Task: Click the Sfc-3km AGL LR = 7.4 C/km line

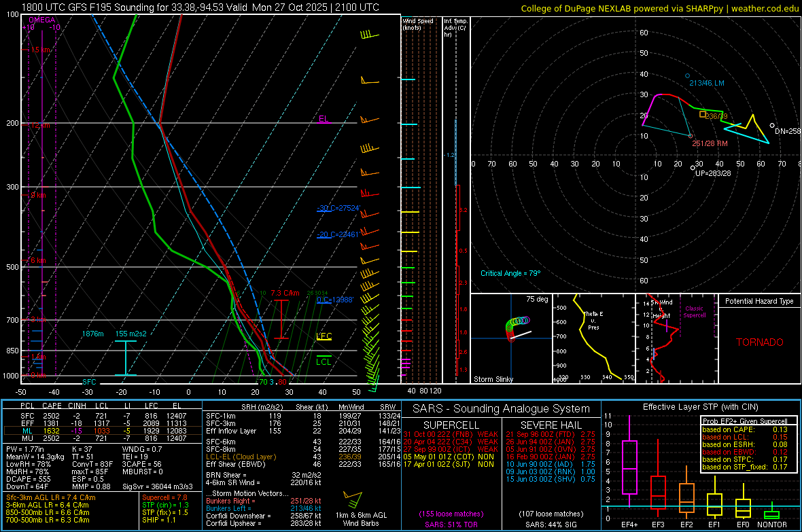Action: click(51, 497)
